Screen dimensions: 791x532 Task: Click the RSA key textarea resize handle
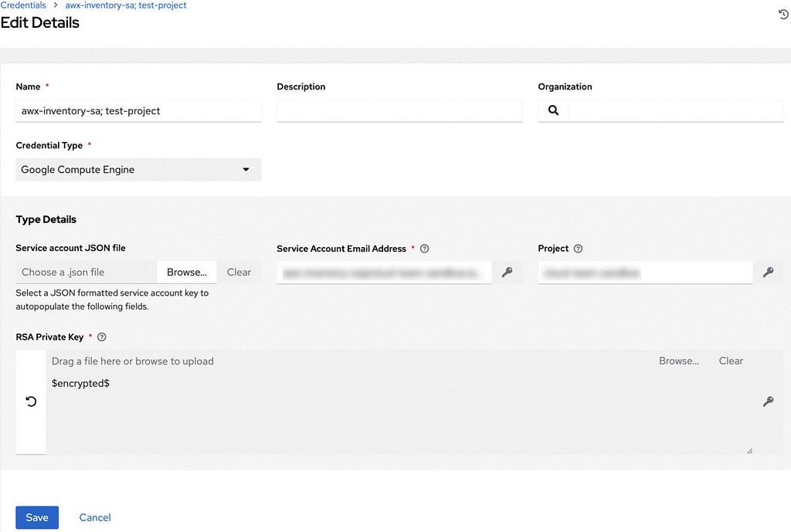click(749, 452)
